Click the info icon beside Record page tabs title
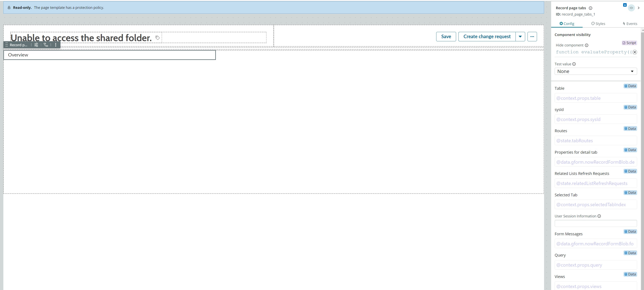The height and width of the screenshot is (290, 644). 590,8
